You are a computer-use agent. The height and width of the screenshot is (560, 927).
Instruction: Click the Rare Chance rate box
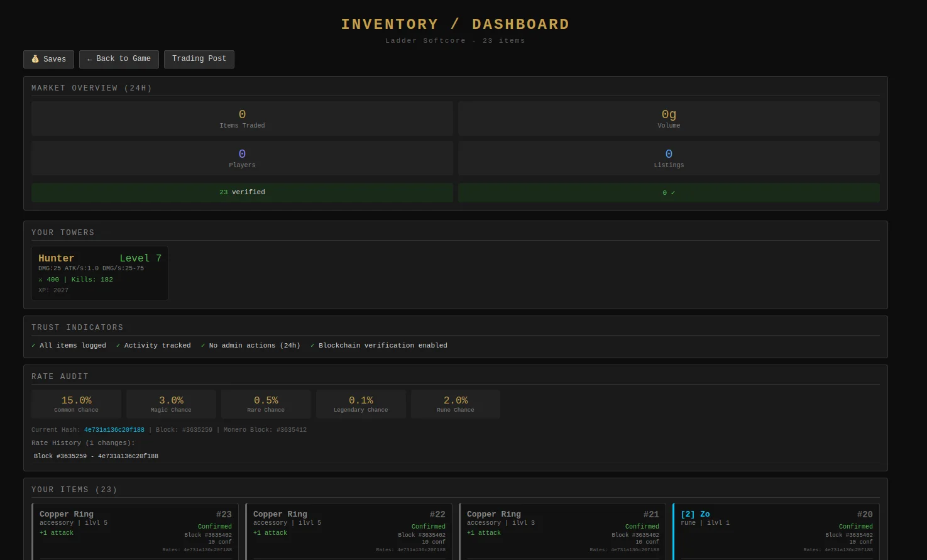pyautogui.click(x=266, y=404)
